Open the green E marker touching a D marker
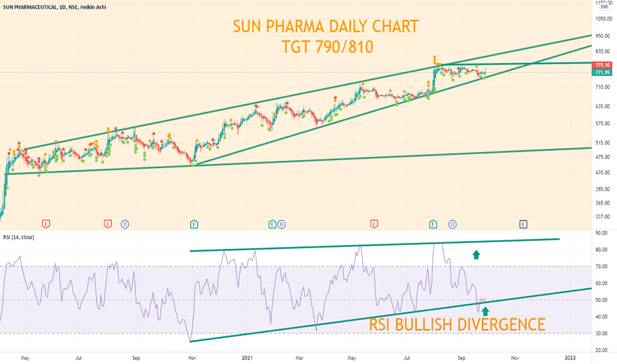Image resolution: width=617 pixels, height=364 pixels. point(272,224)
